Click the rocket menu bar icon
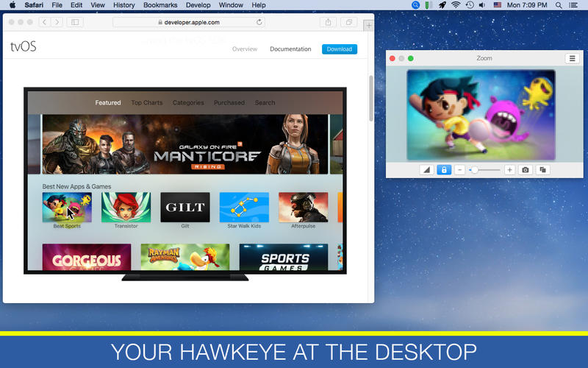588x368 pixels. pyautogui.click(x=442, y=5)
